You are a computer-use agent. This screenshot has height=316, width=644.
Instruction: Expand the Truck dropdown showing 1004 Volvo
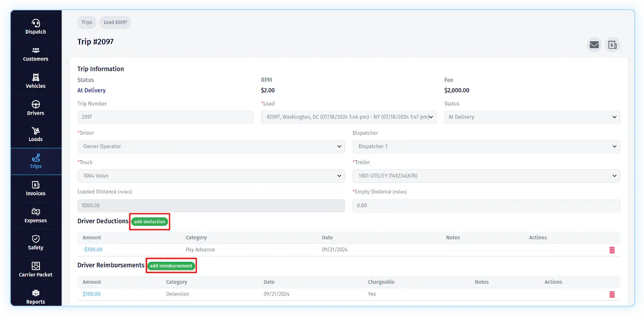point(211,176)
